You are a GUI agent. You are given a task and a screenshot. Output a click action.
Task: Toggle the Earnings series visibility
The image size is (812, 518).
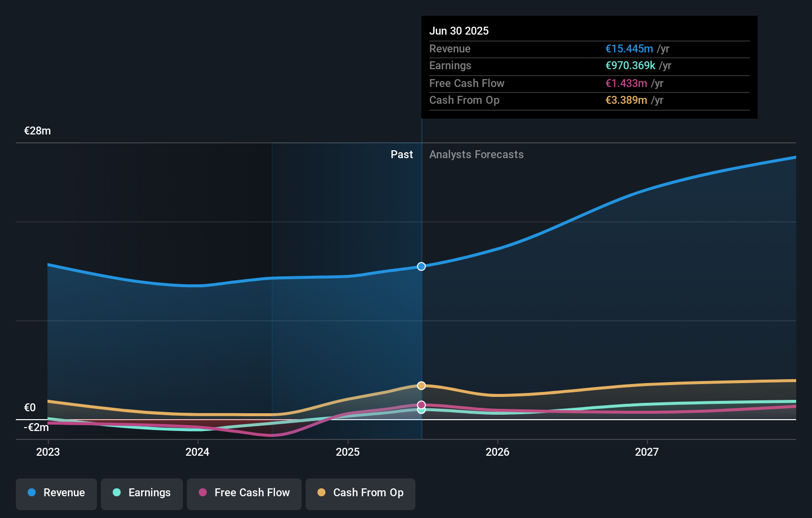point(141,493)
